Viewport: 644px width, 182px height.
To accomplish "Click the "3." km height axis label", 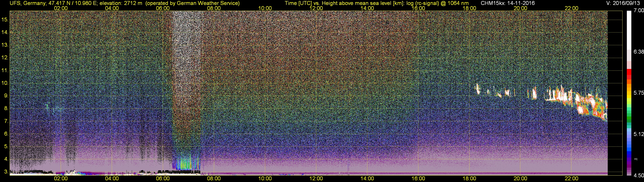I will point(6,172).
